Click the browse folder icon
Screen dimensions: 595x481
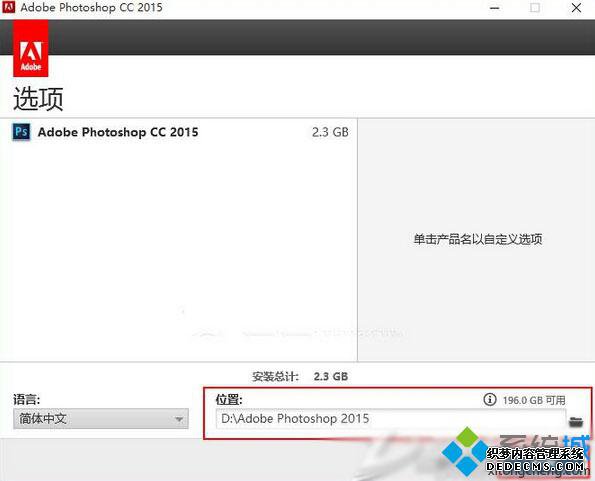(x=576, y=421)
